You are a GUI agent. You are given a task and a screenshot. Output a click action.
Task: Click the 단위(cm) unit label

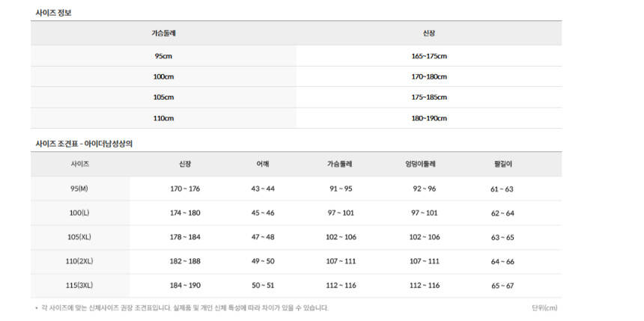(x=544, y=308)
